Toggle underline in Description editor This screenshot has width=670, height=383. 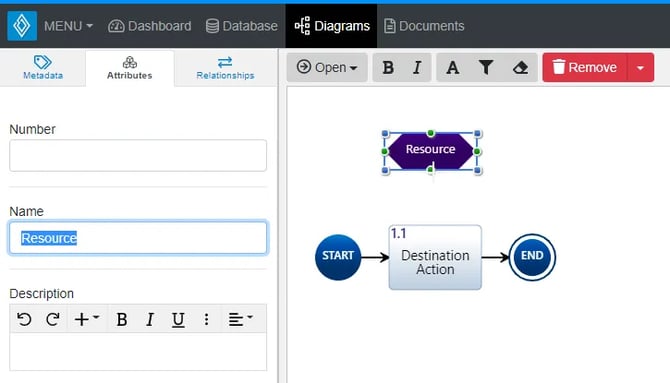(x=178, y=319)
